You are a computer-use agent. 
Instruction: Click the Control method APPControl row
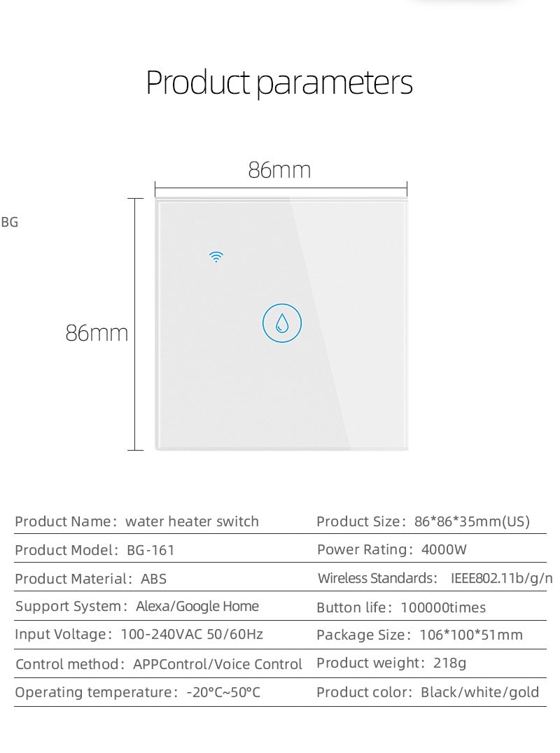(x=159, y=664)
